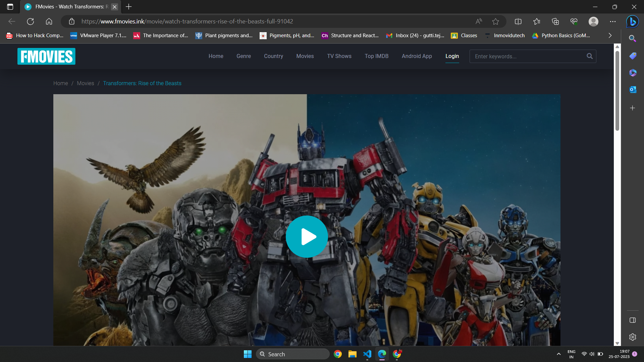Expand bookmarks overflow chevron
This screenshot has height=362, width=644.
610,36
